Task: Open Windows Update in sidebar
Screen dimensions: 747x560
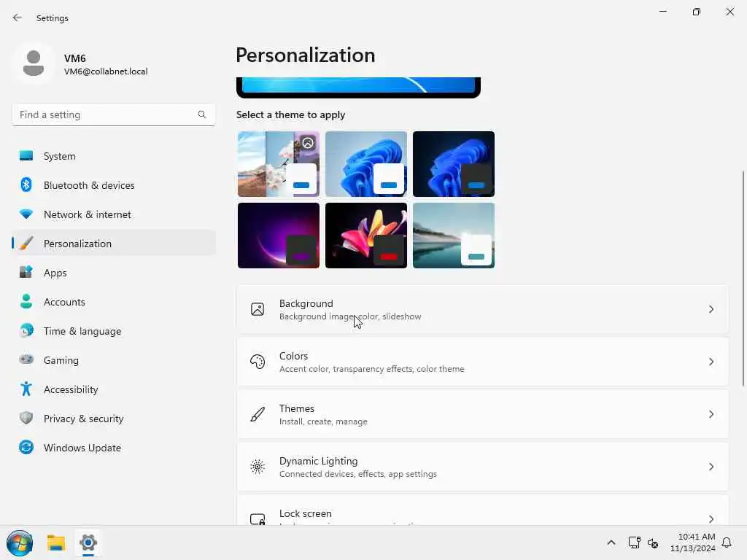Action: click(114, 447)
